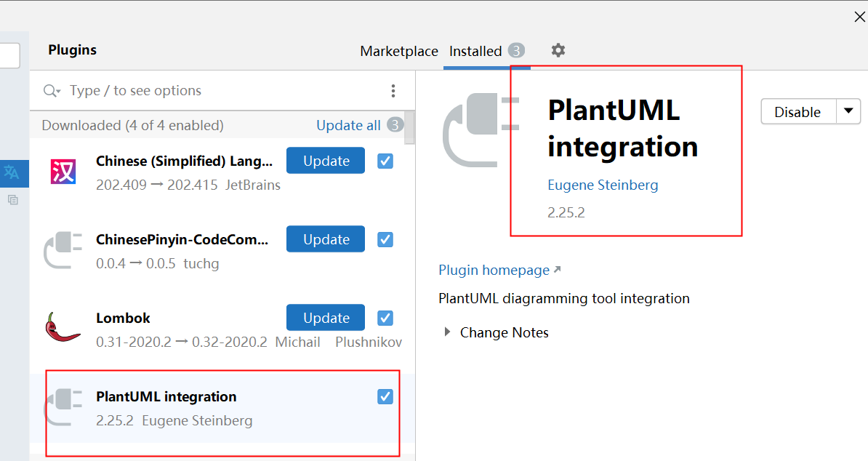Click the update count badge beside Update all
The height and width of the screenshot is (461, 868).
click(395, 125)
